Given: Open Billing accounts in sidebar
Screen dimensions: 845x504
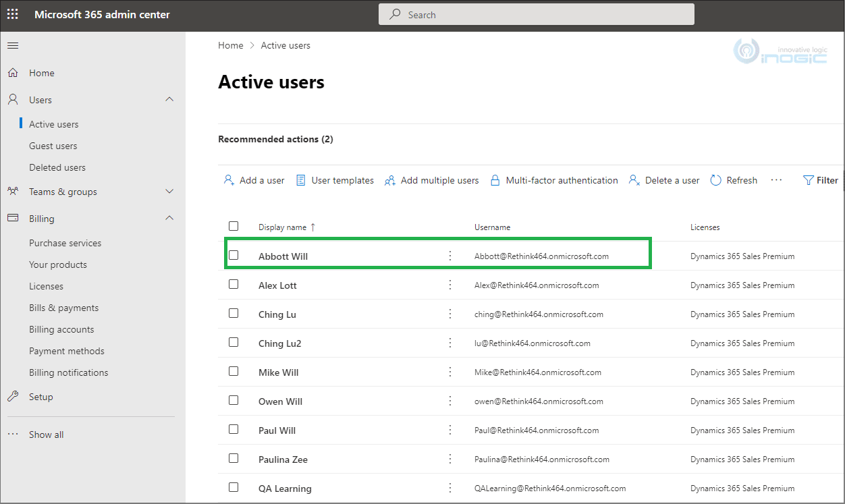Looking at the screenshot, I should pyautogui.click(x=61, y=329).
